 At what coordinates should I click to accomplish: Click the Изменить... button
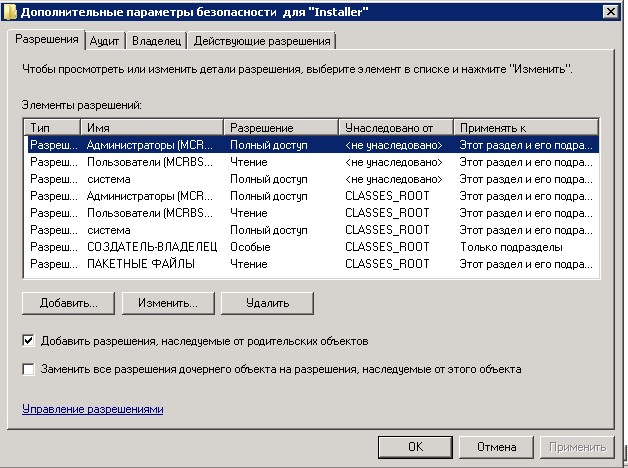[167, 302]
